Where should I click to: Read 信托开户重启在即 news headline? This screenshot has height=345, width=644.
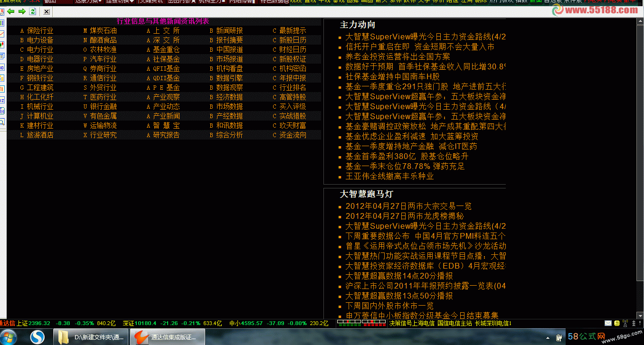tap(420, 47)
